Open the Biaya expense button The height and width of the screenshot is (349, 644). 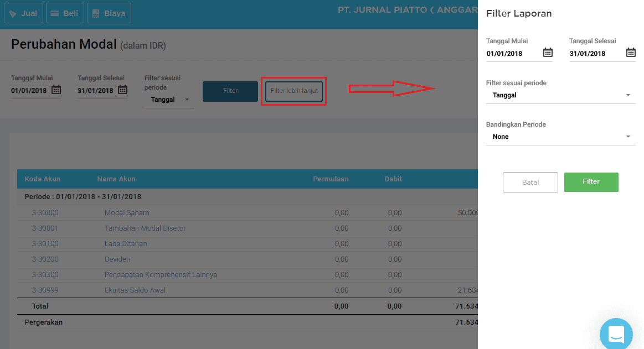coord(109,13)
